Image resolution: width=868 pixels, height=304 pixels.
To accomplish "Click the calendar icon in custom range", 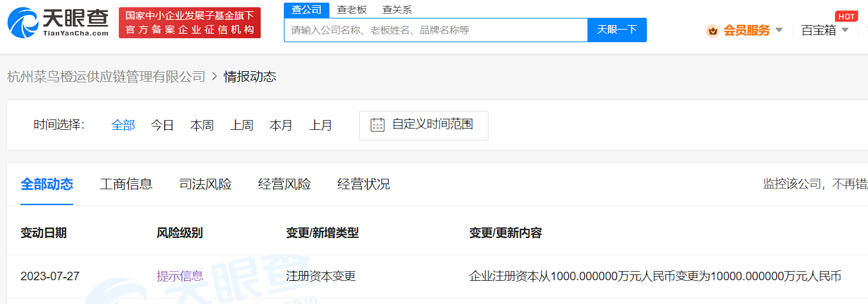I will [378, 125].
